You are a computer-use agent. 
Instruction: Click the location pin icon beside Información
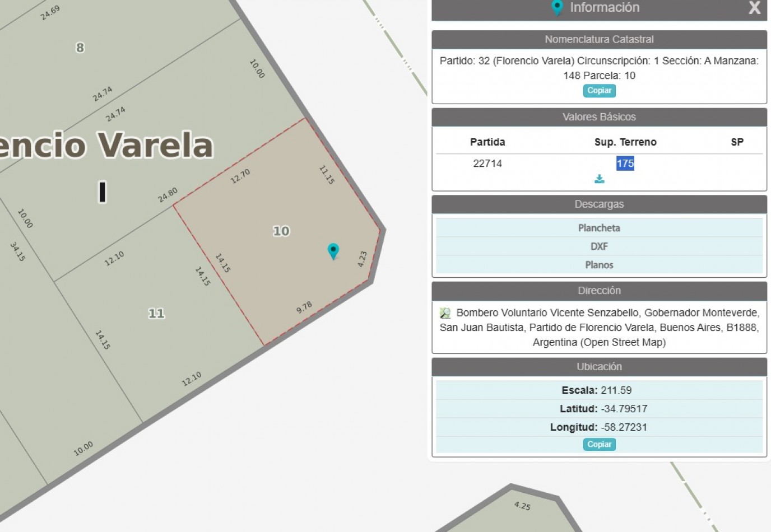[557, 8]
